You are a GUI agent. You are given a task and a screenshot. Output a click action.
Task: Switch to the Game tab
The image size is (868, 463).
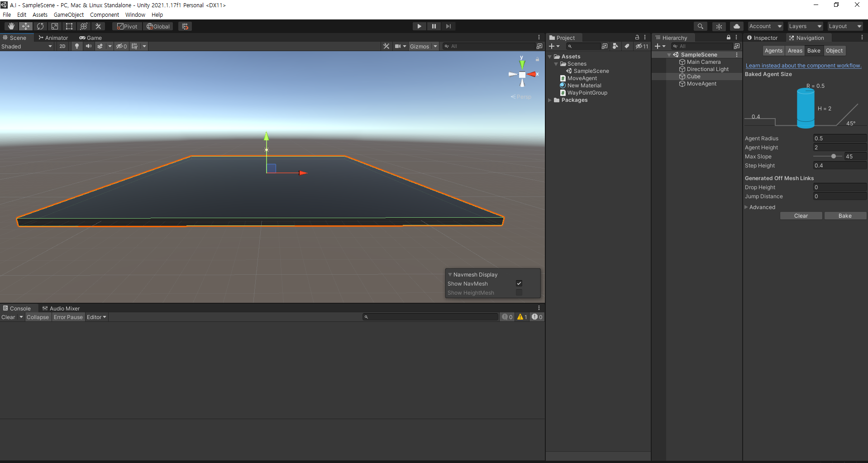pyautogui.click(x=91, y=38)
